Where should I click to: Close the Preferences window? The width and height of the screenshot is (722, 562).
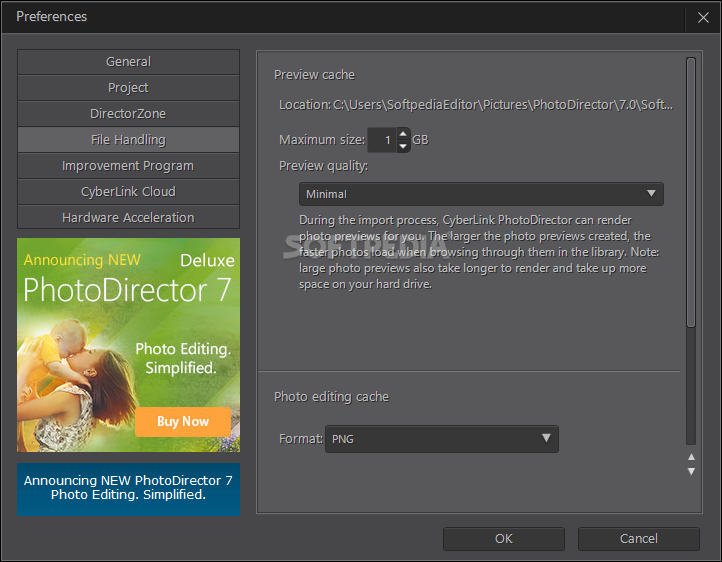[703, 17]
